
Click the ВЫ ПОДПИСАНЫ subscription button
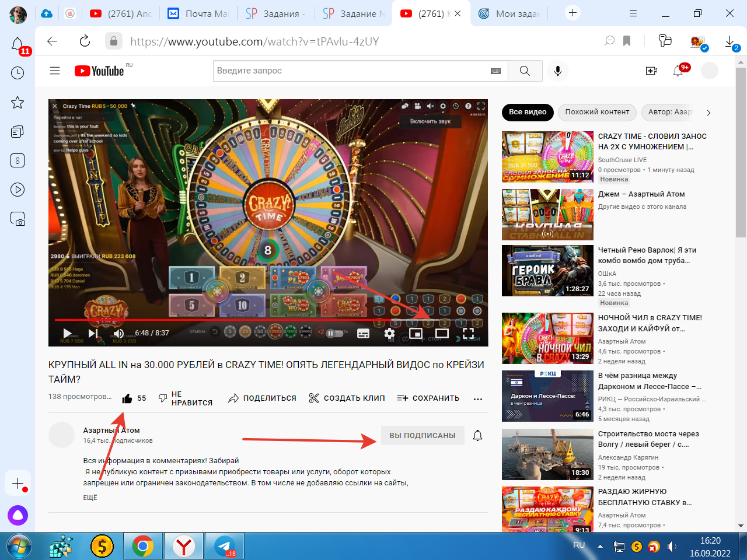pos(423,435)
